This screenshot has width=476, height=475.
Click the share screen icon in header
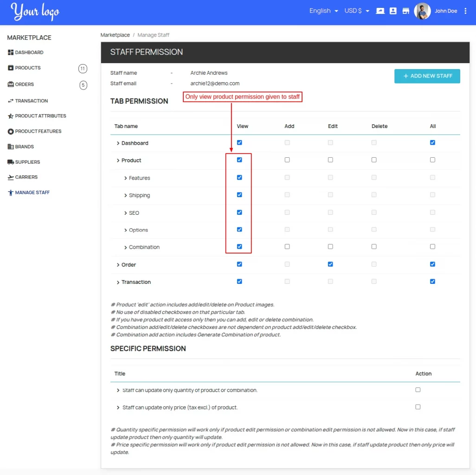pos(380,11)
